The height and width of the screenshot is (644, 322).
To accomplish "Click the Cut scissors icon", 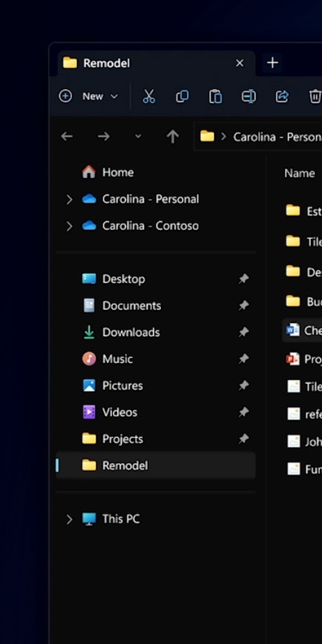I will pyautogui.click(x=149, y=97).
